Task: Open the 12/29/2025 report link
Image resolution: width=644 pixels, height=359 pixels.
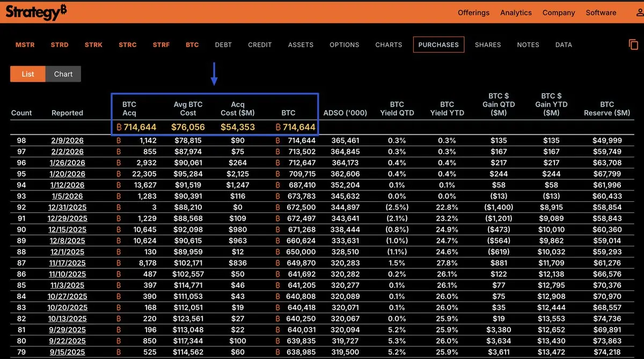Action: coord(67,218)
